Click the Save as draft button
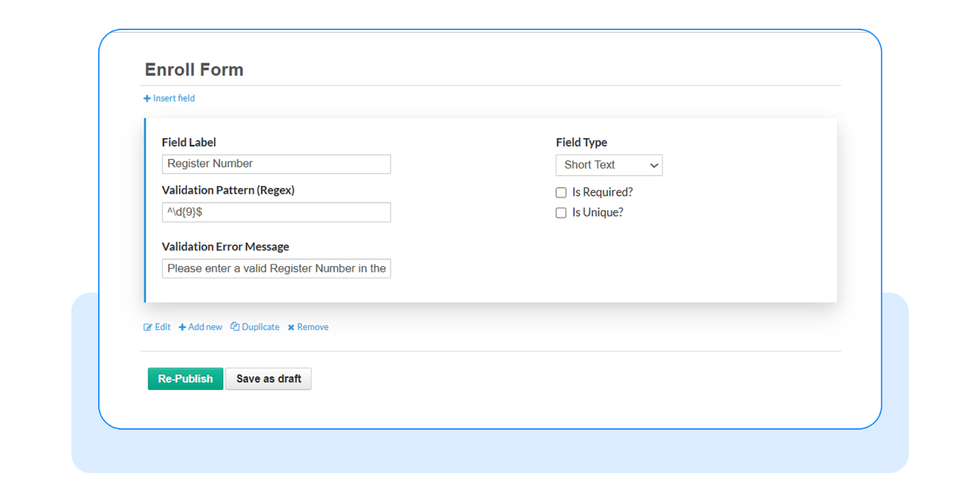 (268, 379)
